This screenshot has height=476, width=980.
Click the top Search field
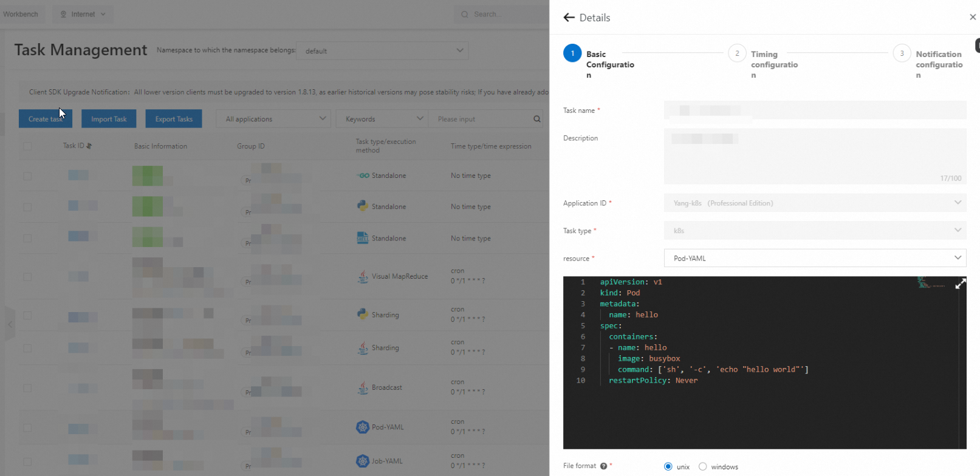(501, 14)
